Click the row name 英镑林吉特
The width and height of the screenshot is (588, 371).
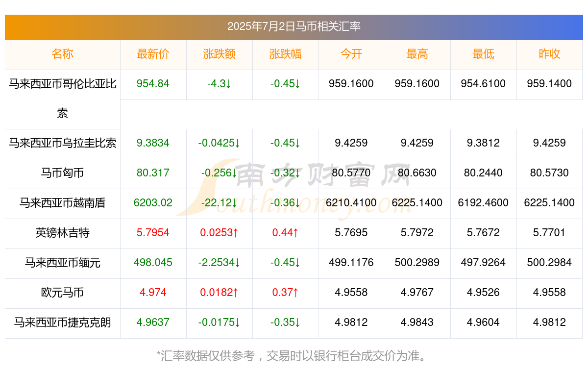coord(62,233)
